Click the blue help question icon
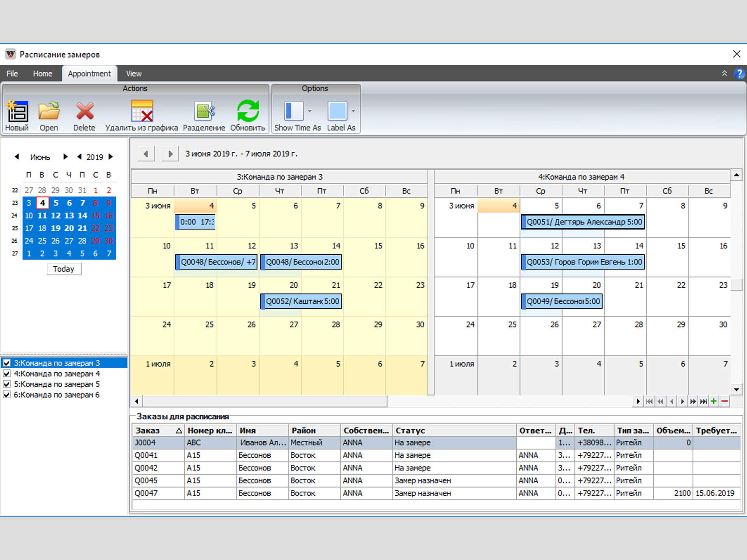This screenshot has width=747, height=560. [739, 73]
